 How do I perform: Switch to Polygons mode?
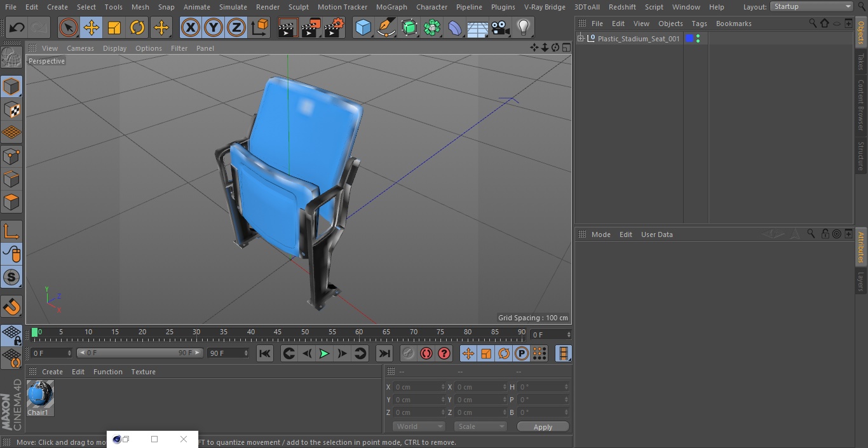click(11, 202)
